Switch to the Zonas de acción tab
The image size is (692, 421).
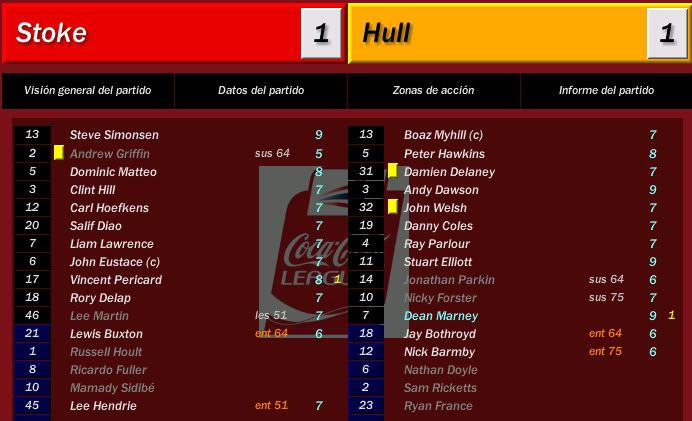pos(433,90)
